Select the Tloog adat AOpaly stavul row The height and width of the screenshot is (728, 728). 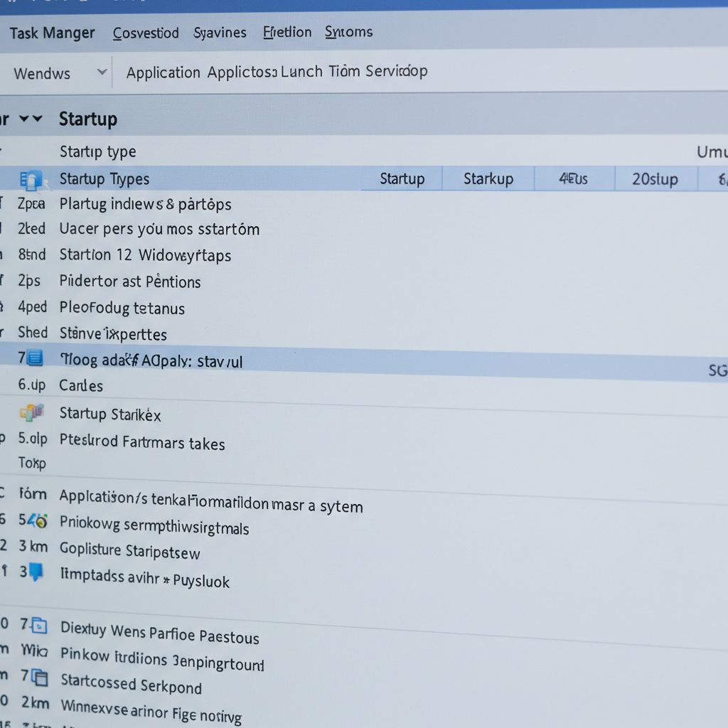(364, 362)
